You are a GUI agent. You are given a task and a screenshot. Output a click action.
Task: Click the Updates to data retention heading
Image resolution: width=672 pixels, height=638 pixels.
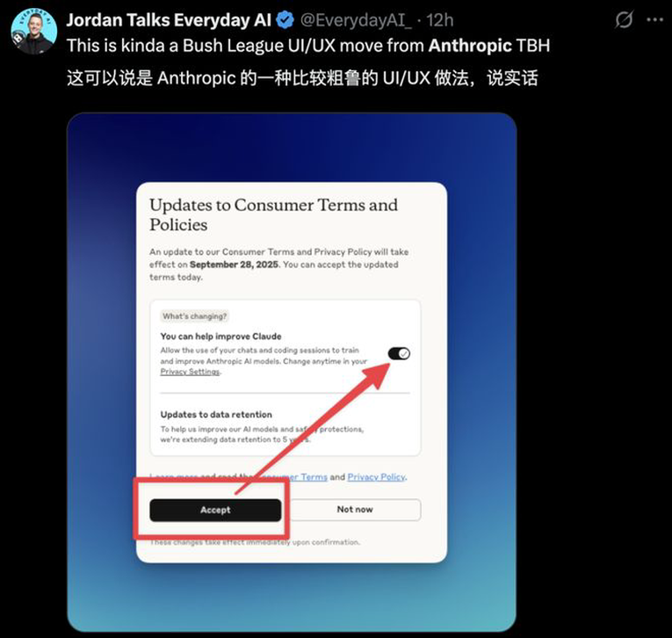216,415
